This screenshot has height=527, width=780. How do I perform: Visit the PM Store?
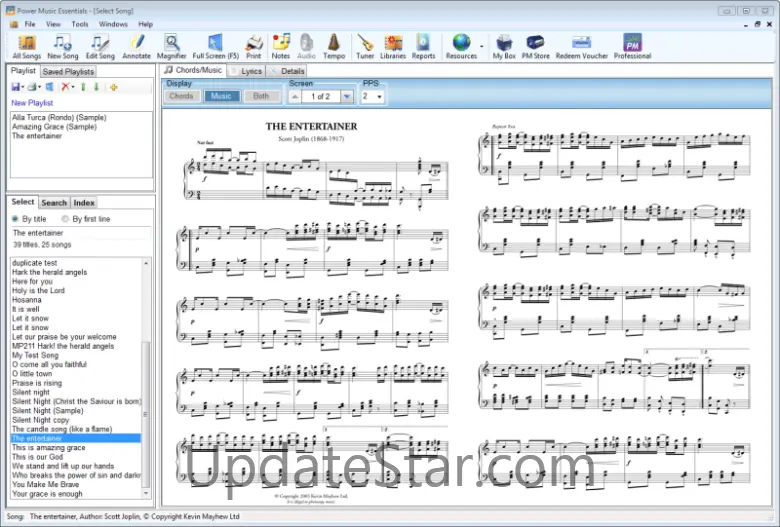[535, 47]
